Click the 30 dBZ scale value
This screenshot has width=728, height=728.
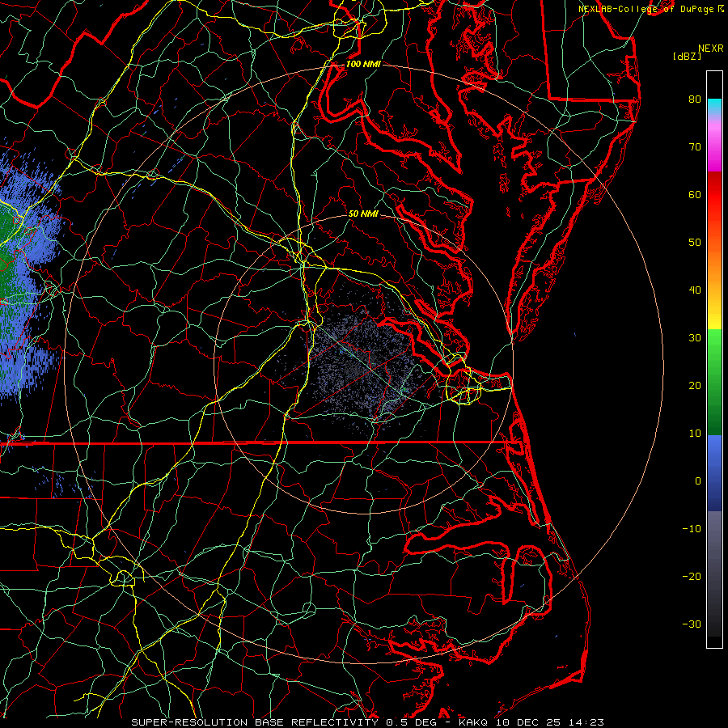click(x=695, y=338)
